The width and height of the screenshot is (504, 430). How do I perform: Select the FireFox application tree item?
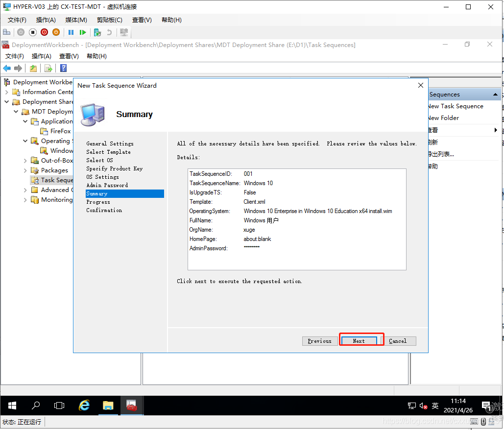[x=55, y=131]
